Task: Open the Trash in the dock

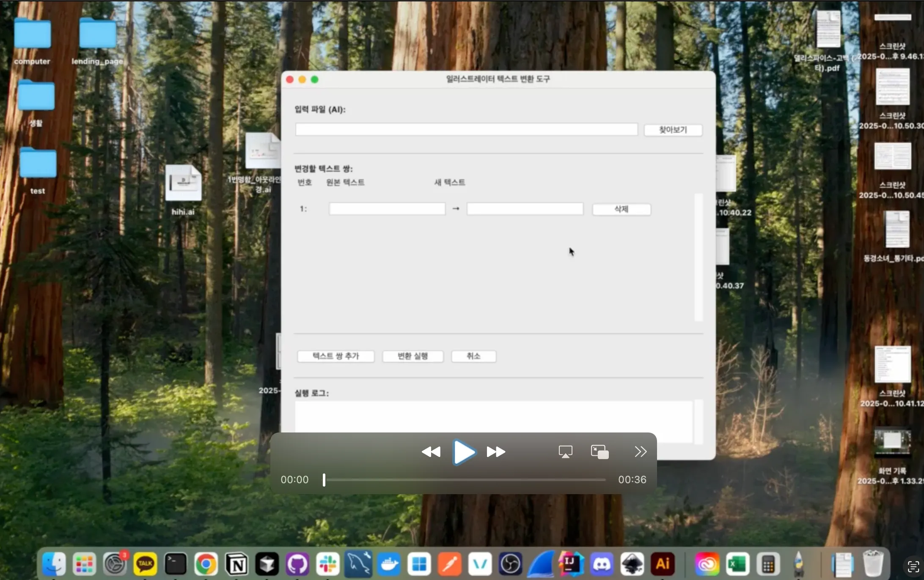Action: (x=872, y=564)
